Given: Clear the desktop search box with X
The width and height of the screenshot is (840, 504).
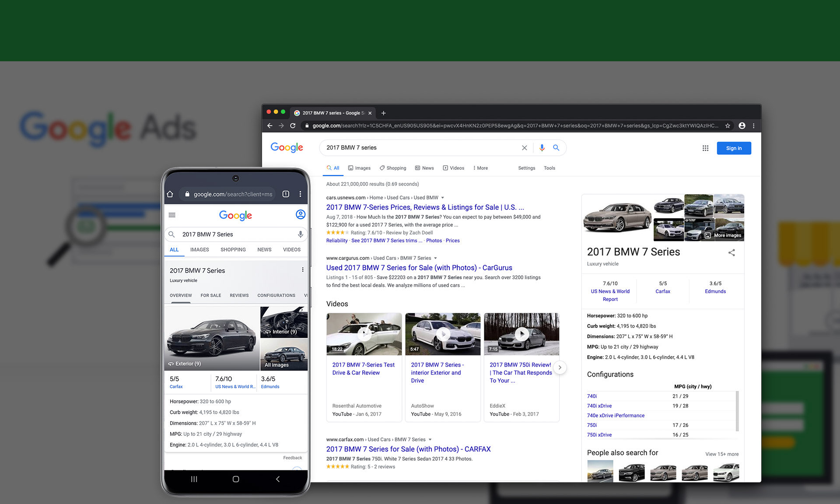Looking at the screenshot, I should (x=524, y=148).
